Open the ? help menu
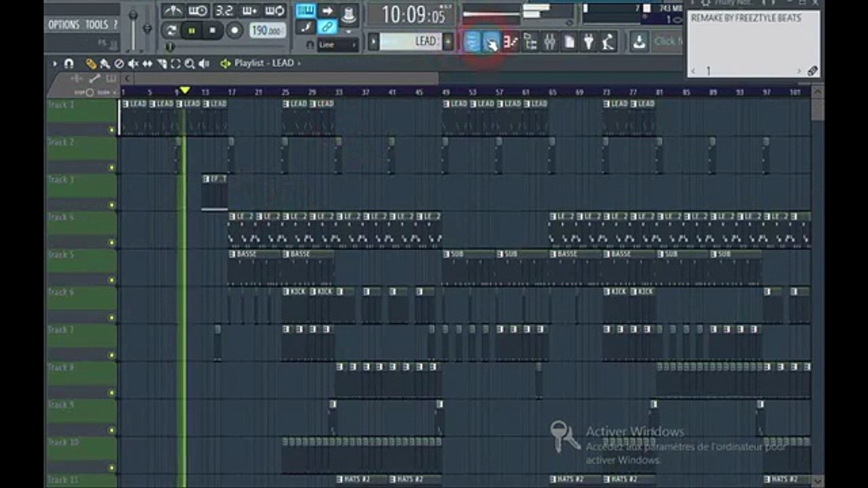The image size is (868, 488). pyautogui.click(x=115, y=24)
